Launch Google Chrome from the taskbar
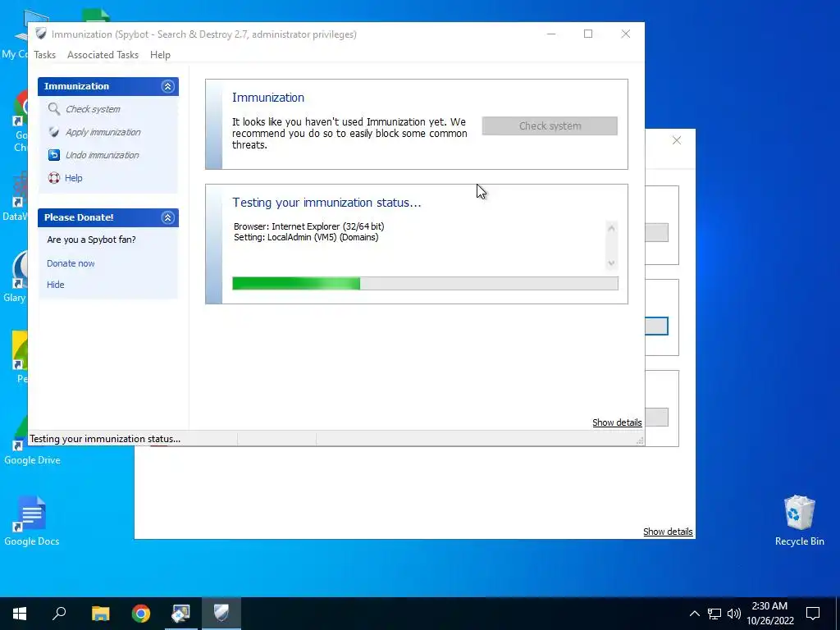Screen dimensions: 840x630 (x=141, y=614)
